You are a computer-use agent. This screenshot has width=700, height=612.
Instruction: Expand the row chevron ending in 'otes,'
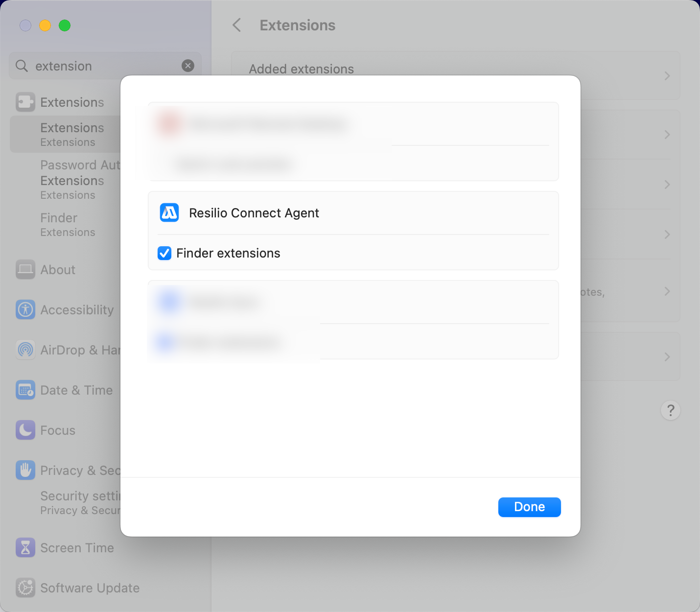[667, 291]
